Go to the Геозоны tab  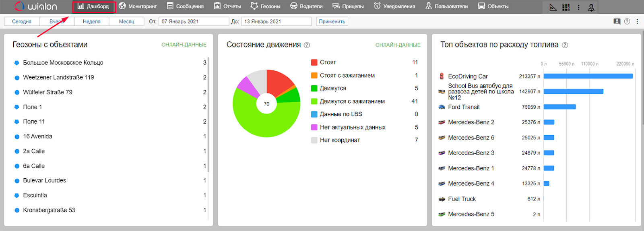(265, 6)
